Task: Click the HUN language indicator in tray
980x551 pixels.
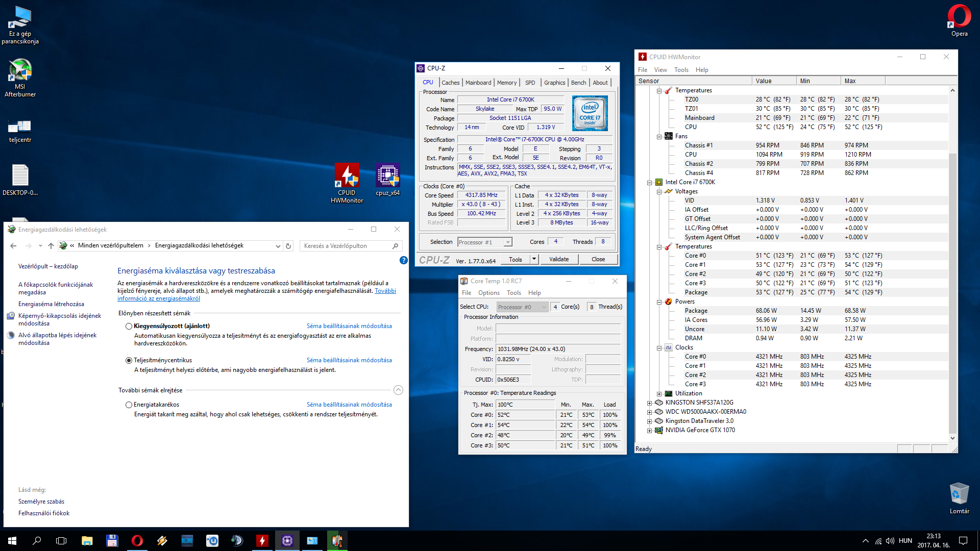Action: pyautogui.click(x=905, y=541)
